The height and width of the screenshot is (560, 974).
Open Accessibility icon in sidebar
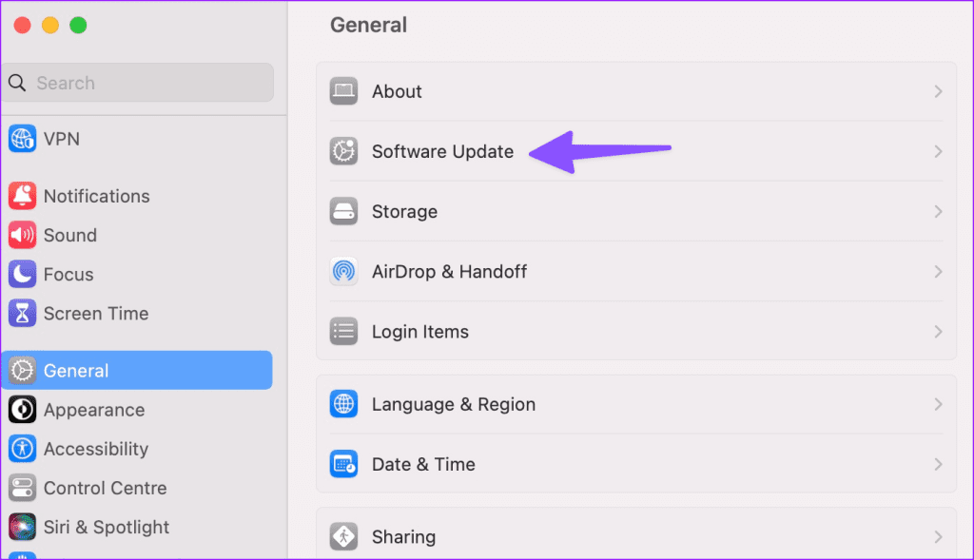23,449
